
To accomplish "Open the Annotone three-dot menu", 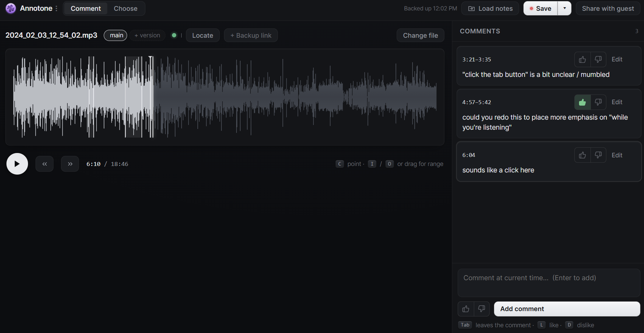I will [56, 8].
